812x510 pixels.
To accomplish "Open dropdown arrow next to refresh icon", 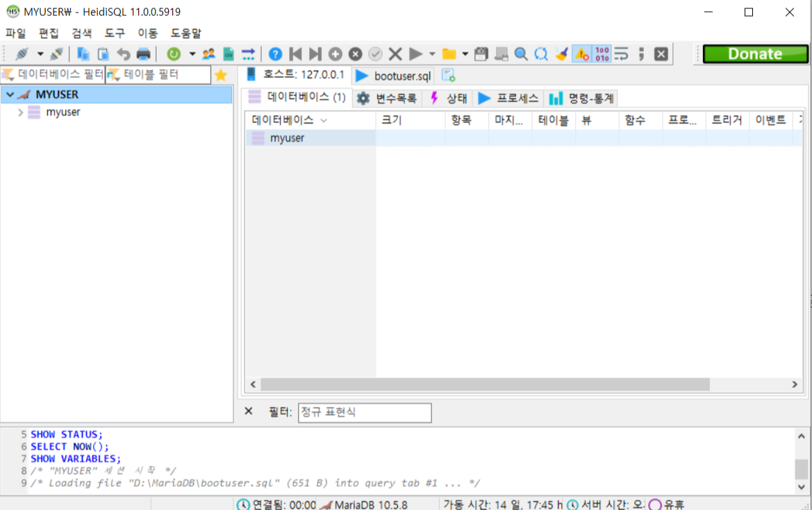I will [192, 54].
